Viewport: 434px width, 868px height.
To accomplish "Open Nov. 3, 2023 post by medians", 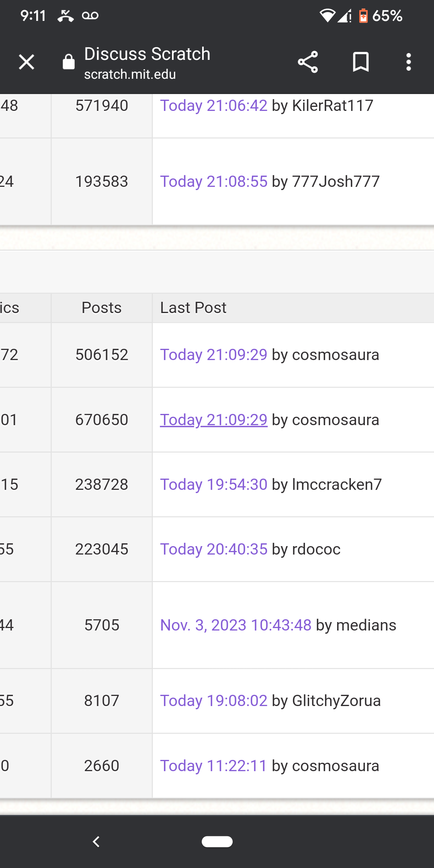I will pos(235,625).
